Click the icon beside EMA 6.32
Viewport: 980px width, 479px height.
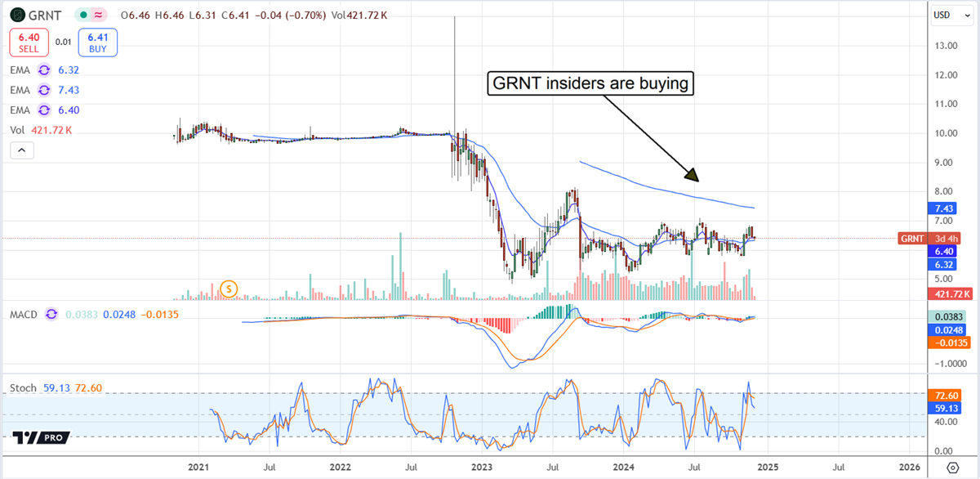[x=44, y=70]
